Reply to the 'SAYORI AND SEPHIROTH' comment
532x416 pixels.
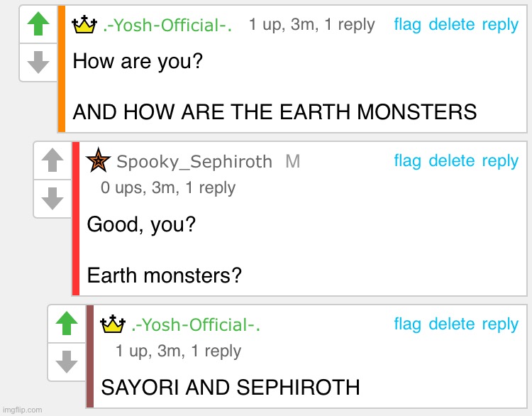pos(500,324)
